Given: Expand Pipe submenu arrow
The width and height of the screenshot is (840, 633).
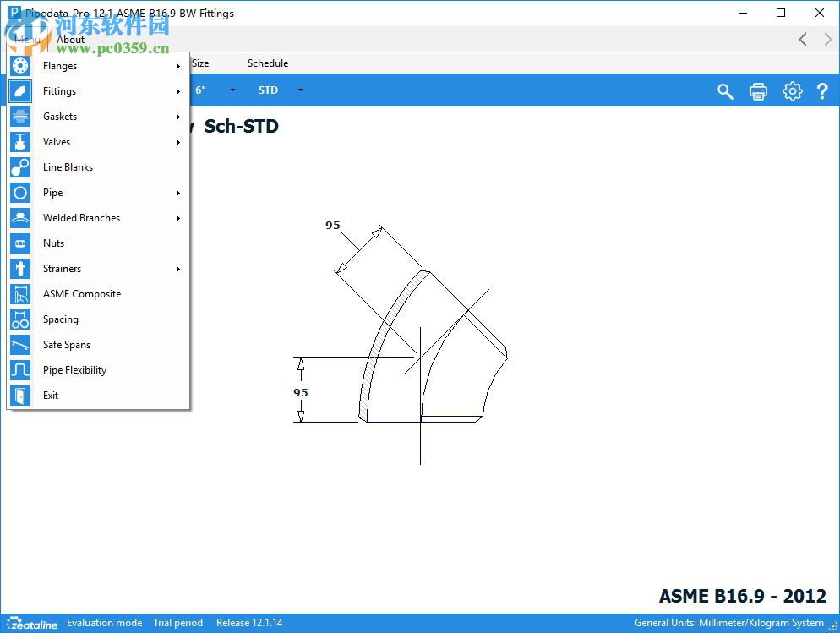Looking at the screenshot, I should pos(177,193).
